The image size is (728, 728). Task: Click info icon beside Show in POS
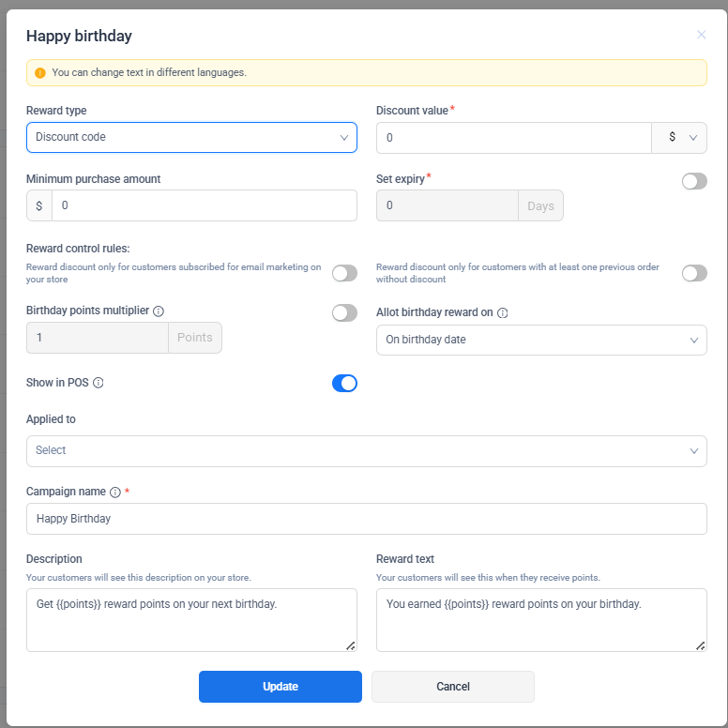click(99, 383)
